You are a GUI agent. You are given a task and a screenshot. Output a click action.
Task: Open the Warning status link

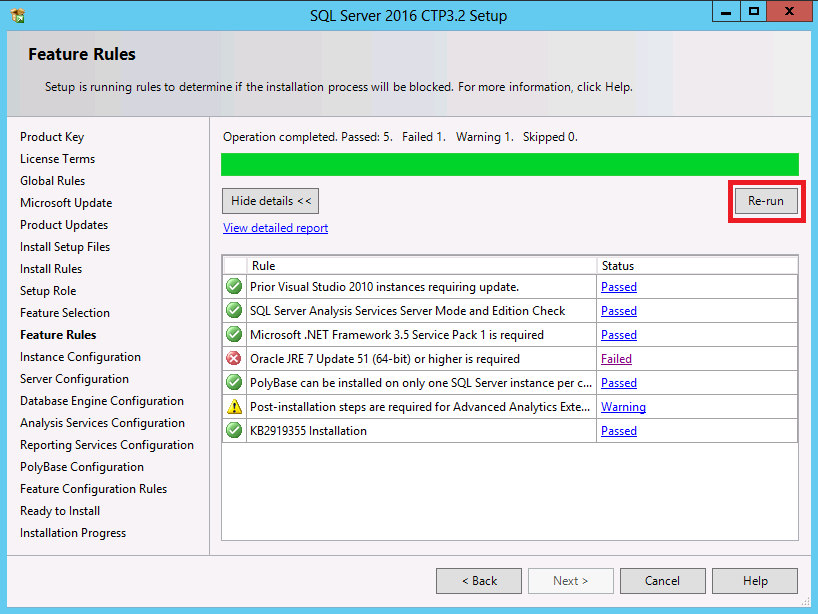(x=623, y=407)
